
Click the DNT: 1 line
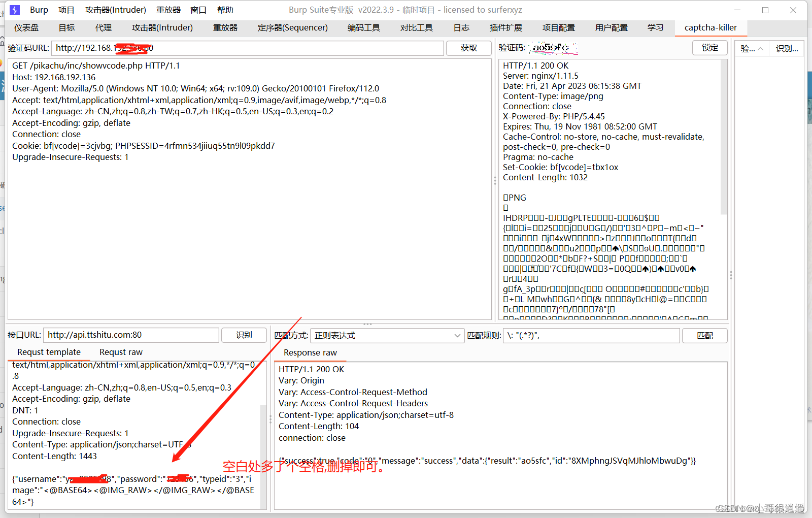click(x=25, y=410)
